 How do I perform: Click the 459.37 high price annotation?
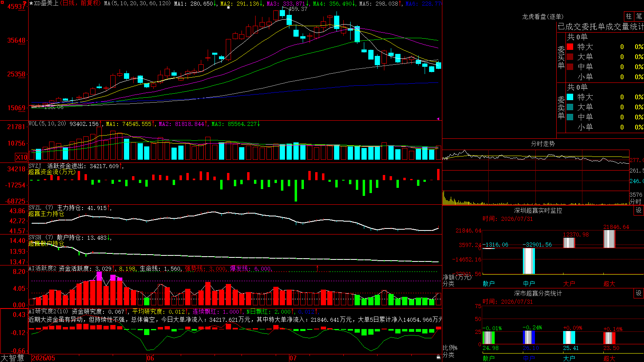click(x=298, y=9)
